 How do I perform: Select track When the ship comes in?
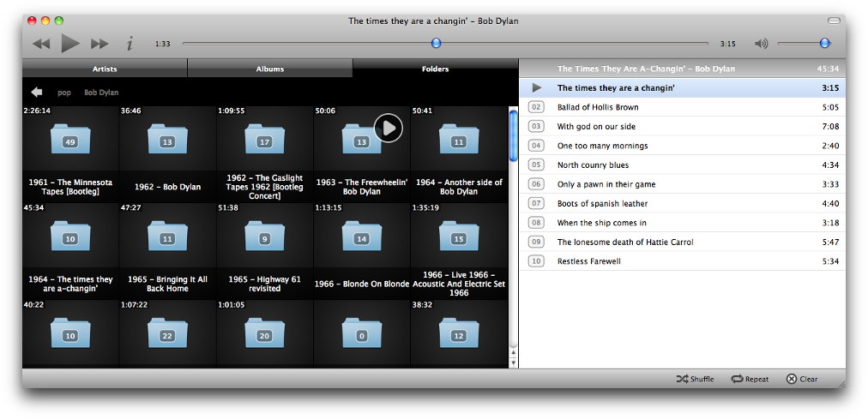[x=683, y=223]
